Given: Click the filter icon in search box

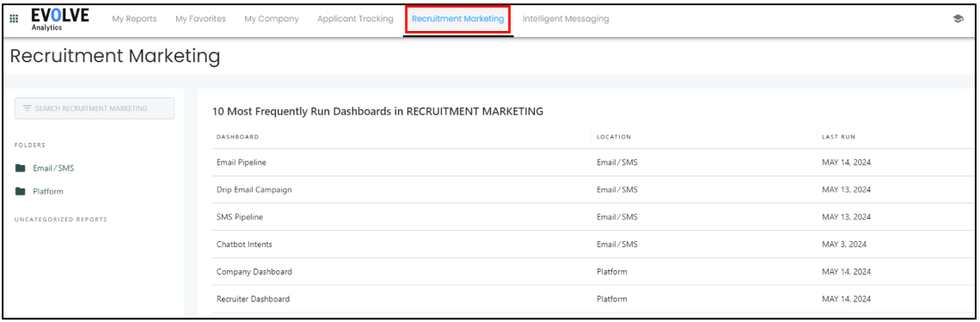Looking at the screenshot, I should [27, 108].
